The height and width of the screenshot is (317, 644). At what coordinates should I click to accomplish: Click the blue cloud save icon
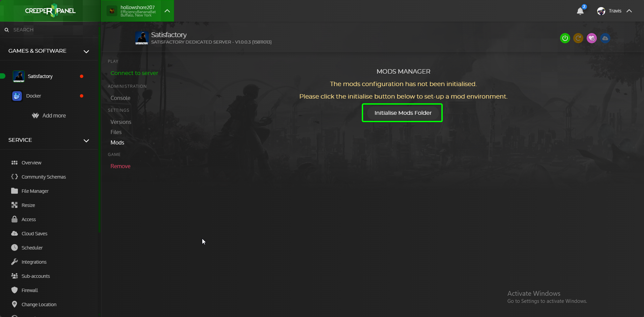[605, 38]
